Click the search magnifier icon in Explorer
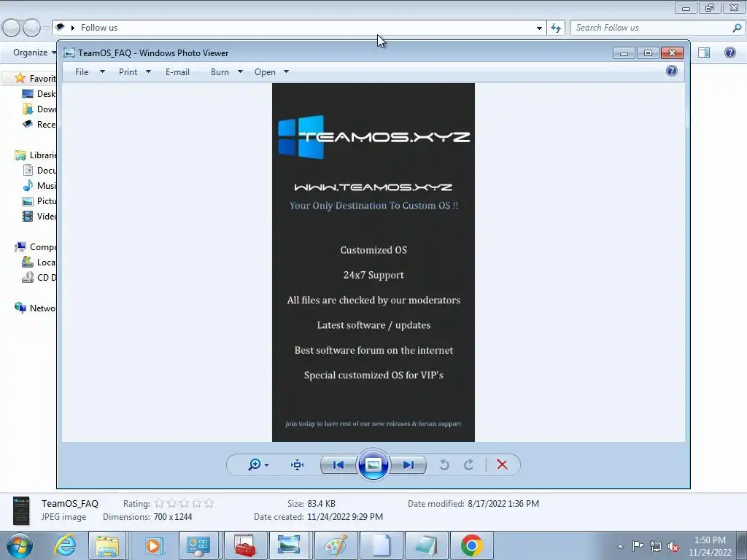Image resolution: width=747 pixels, height=560 pixels. pyautogui.click(x=737, y=28)
